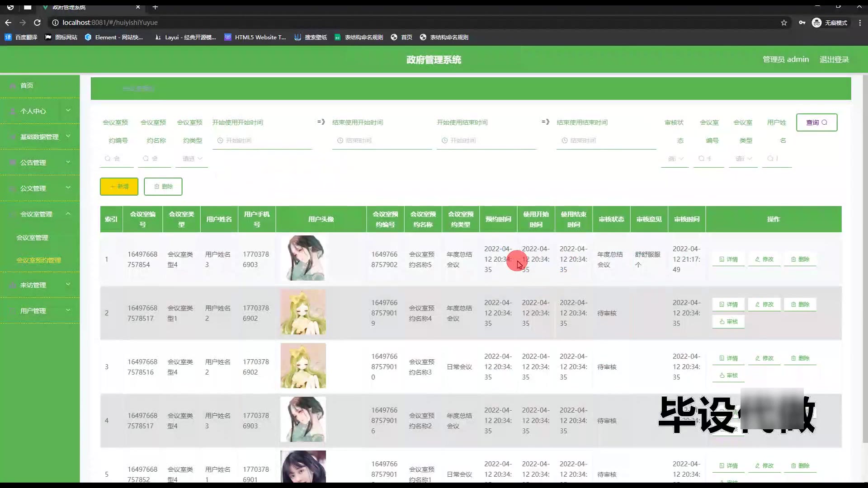Click 审核 review icon in row 2
This screenshot has width=868, height=488.
pyautogui.click(x=728, y=322)
